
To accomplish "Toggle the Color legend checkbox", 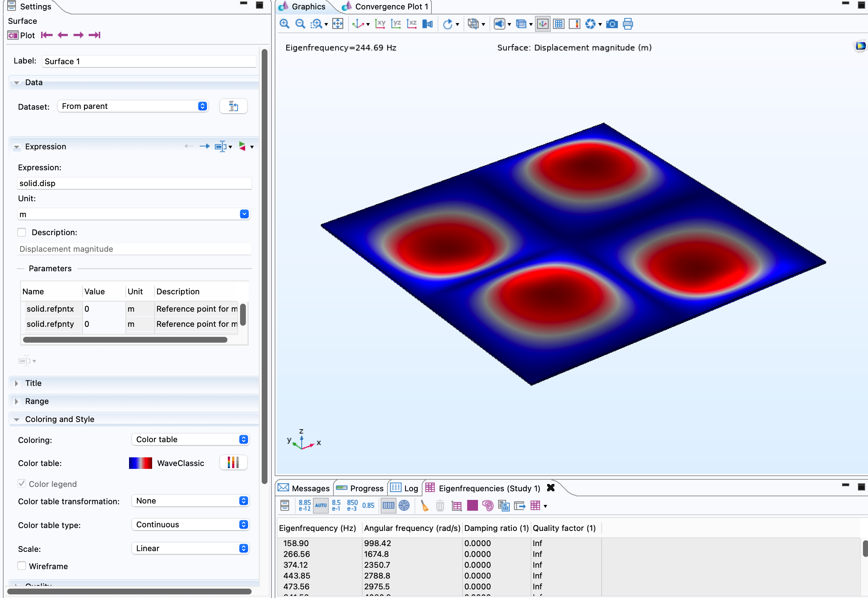I will pyautogui.click(x=22, y=484).
